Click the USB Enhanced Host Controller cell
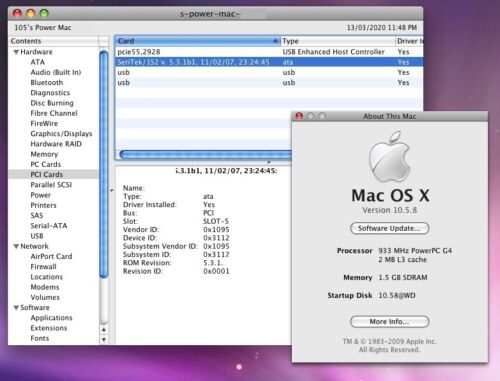The width and height of the screenshot is (500, 381). [333, 52]
